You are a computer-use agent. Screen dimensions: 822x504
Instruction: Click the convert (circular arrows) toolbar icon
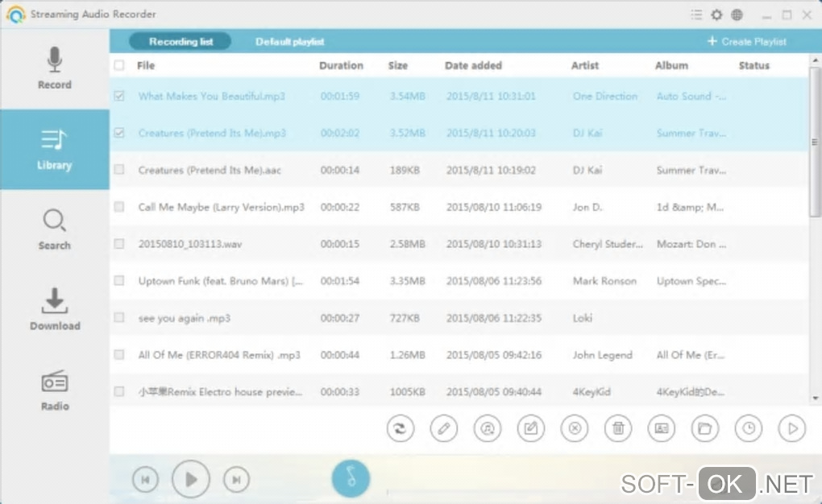(x=400, y=428)
